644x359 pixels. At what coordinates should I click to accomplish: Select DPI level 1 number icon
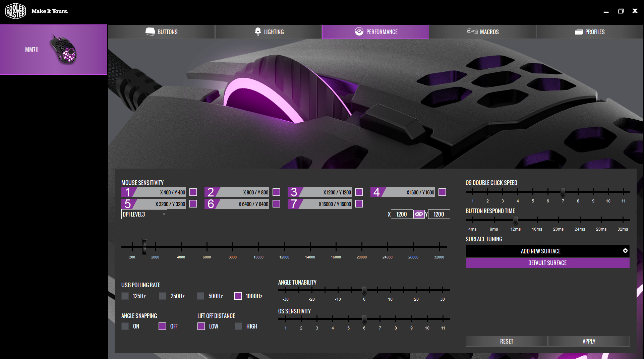tap(127, 192)
